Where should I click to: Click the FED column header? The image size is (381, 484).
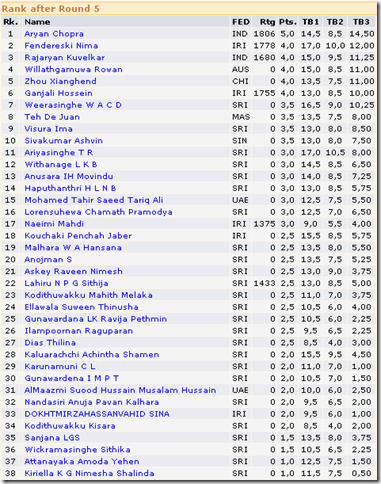(x=241, y=22)
